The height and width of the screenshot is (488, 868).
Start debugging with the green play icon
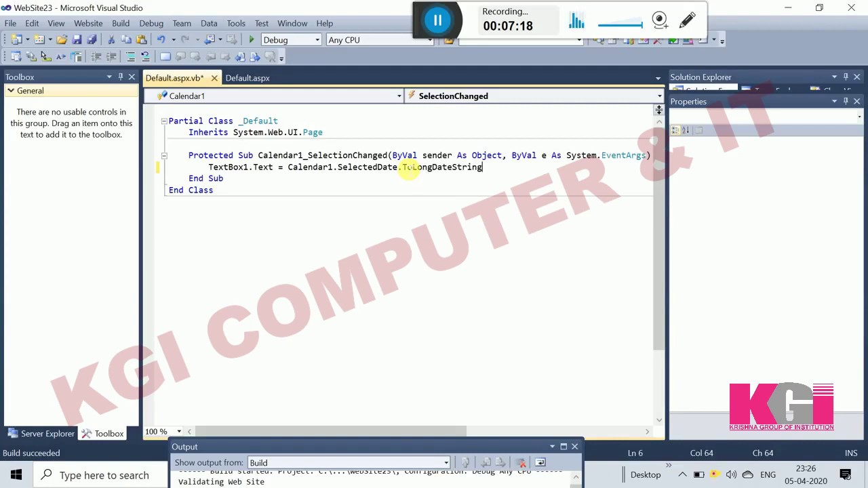(252, 40)
